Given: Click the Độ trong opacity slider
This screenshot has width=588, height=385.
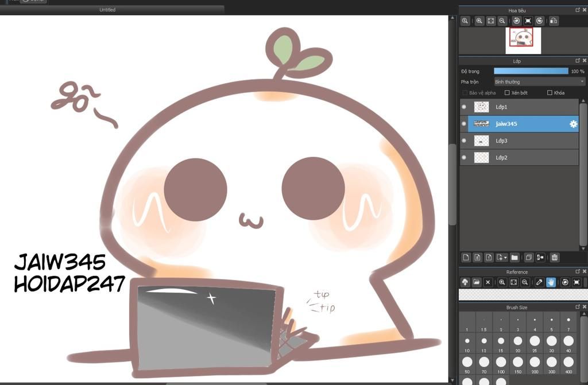Looking at the screenshot, I should (531, 71).
